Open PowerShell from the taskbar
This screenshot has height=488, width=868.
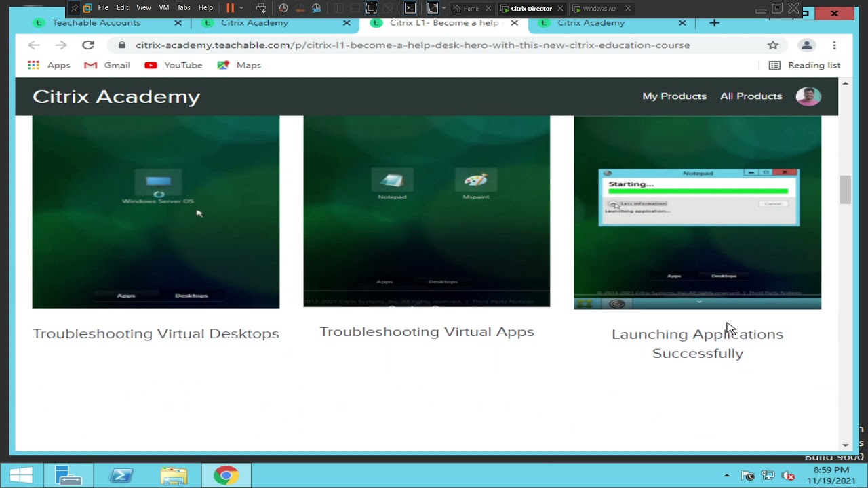[121, 476]
